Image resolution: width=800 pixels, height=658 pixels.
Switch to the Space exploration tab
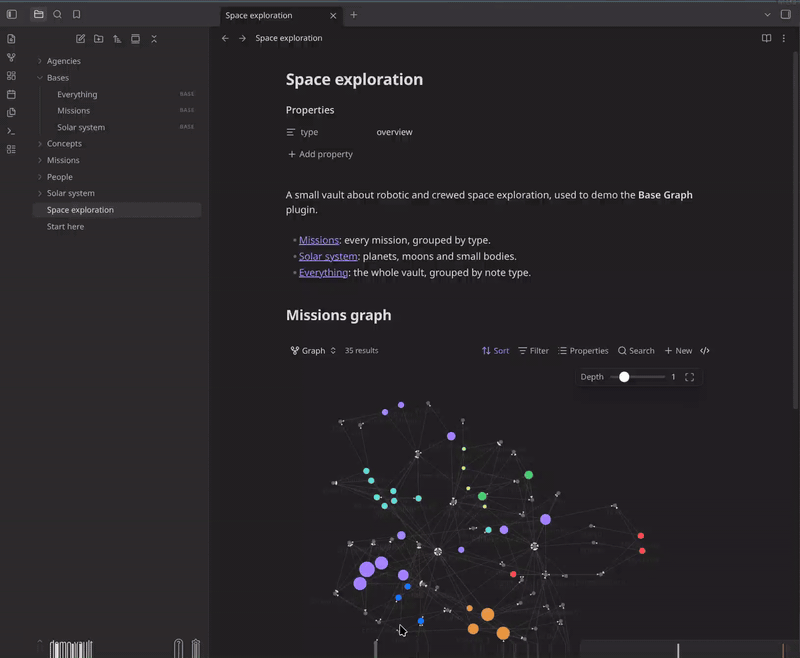click(259, 15)
